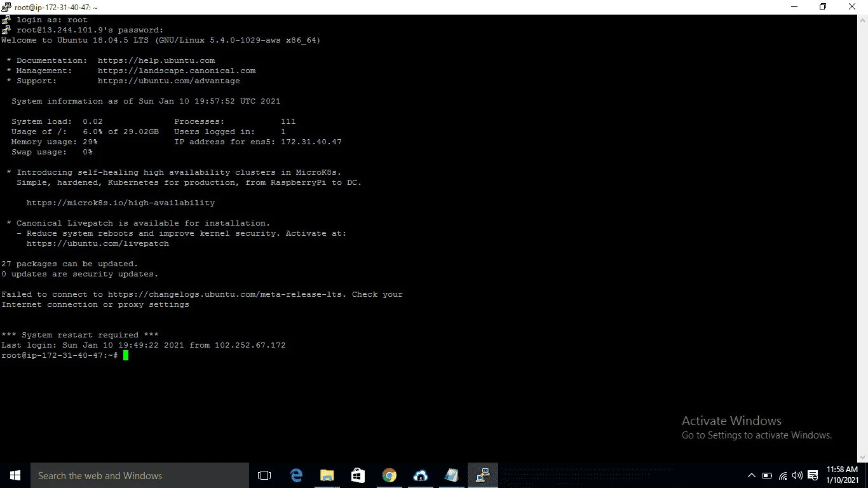
Task: Open the Windows Start menu
Action: pos(15,475)
